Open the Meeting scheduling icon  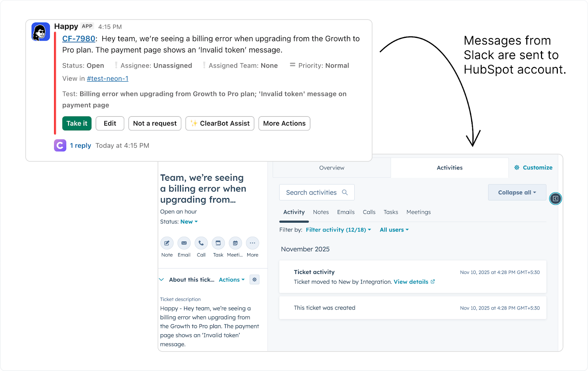coord(235,243)
